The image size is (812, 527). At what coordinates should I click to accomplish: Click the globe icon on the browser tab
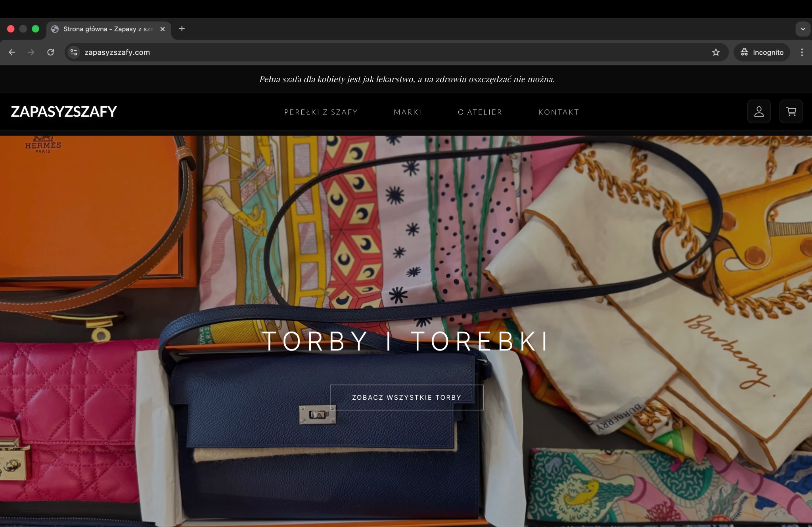pos(55,29)
